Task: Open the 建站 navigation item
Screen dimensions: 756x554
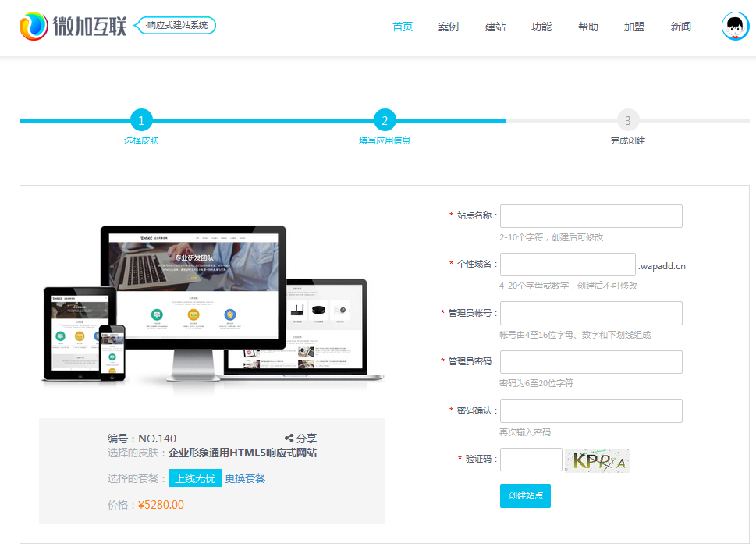Action: [495, 27]
